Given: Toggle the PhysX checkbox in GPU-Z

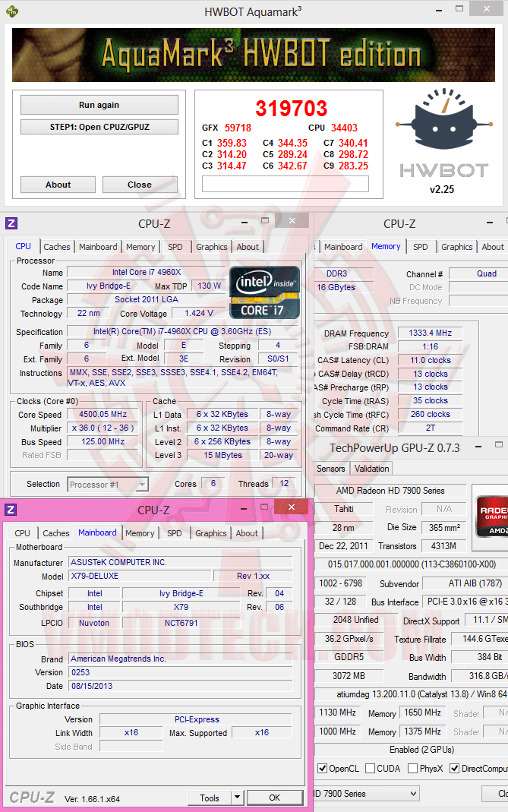Looking at the screenshot, I should tap(413, 769).
